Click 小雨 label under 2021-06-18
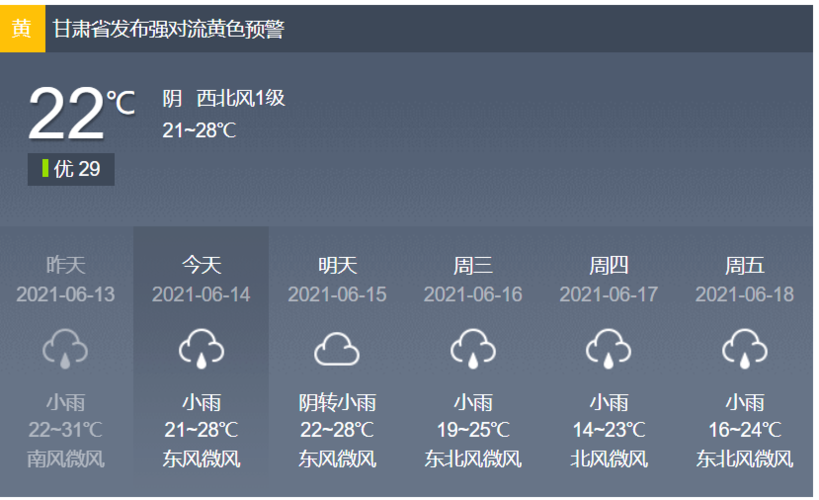The image size is (819, 500). coord(745,403)
